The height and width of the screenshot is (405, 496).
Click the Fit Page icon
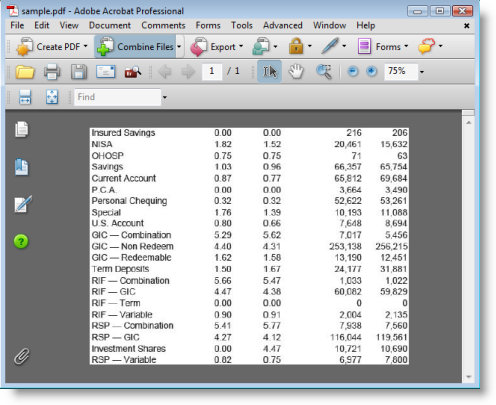[52, 97]
